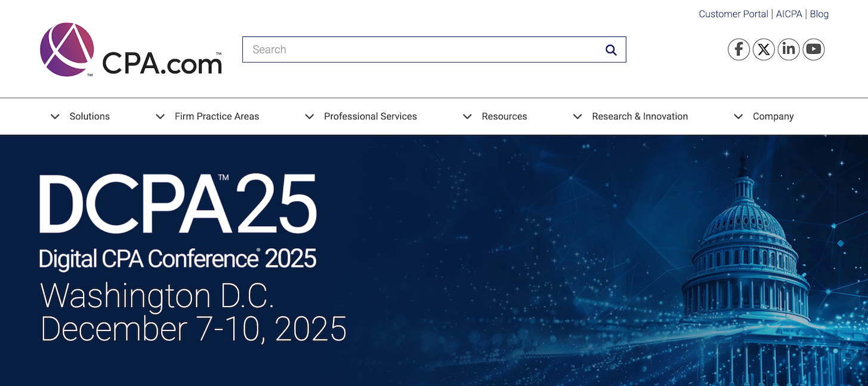
Task: Click the December 7-10, 2025 date text
Action: coord(193,329)
